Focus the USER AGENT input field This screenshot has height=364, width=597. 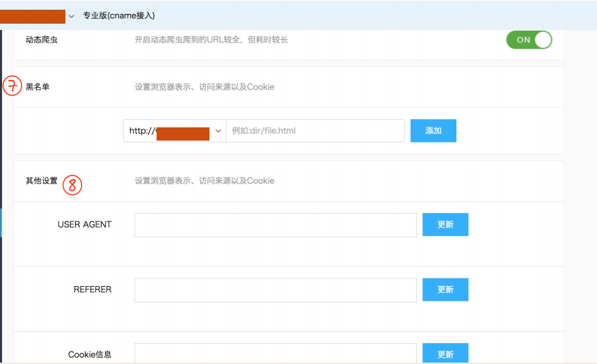click(x=276, y=225)
